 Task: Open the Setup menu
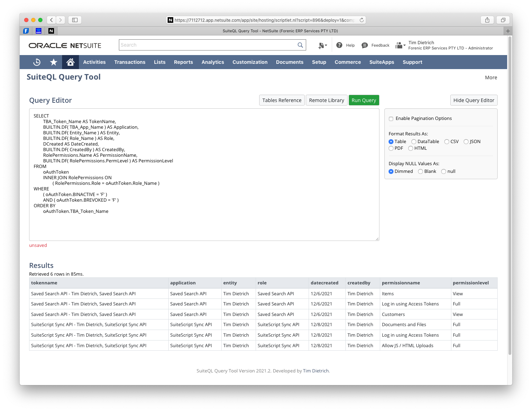pos(319,62)
